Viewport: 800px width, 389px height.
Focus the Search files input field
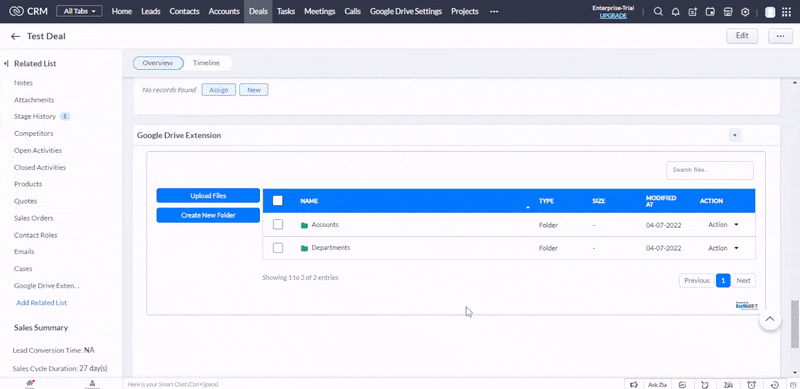coord(710,170)
